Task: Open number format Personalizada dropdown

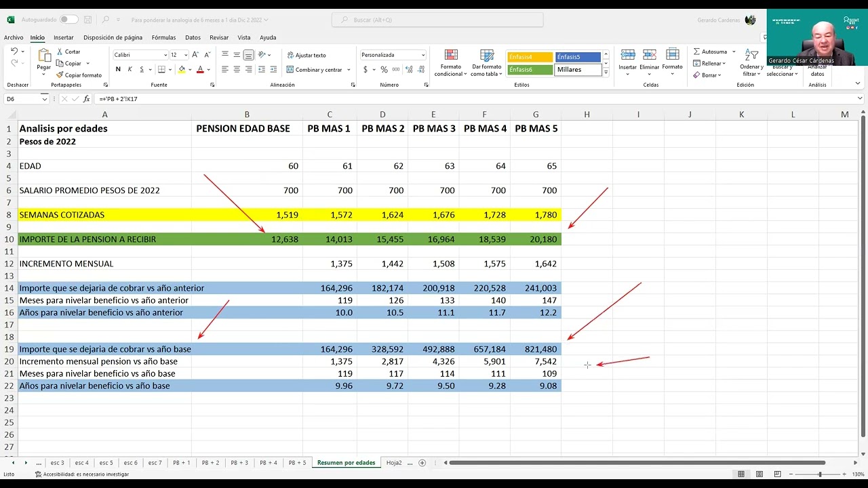Action: click(x=423, y=55)
